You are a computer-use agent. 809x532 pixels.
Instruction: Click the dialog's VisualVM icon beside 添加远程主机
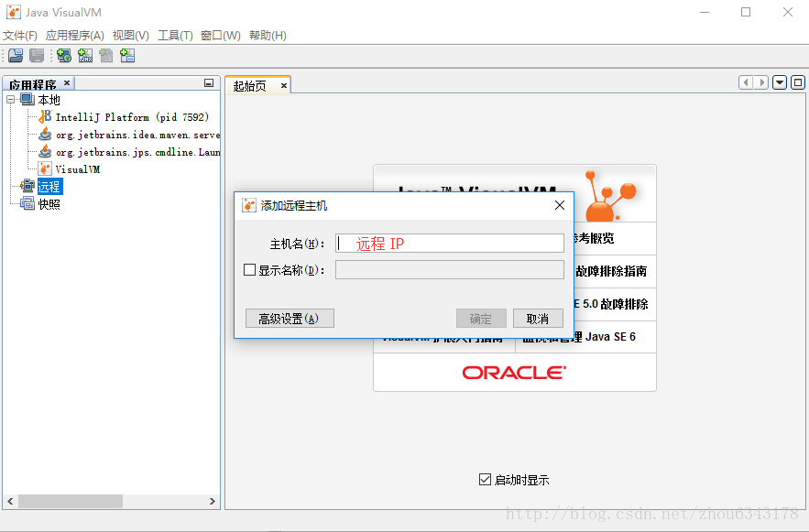coord(249,205)
